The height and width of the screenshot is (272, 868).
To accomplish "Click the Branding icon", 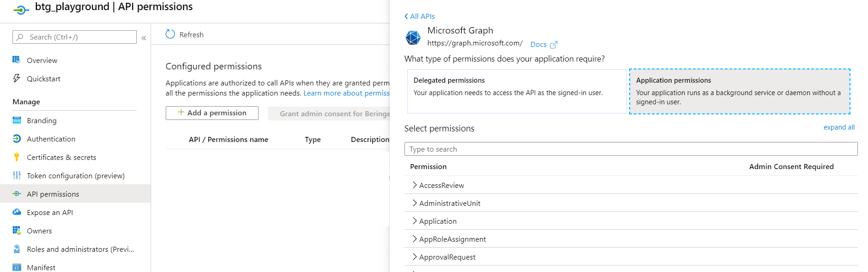I will pos(17,120).
